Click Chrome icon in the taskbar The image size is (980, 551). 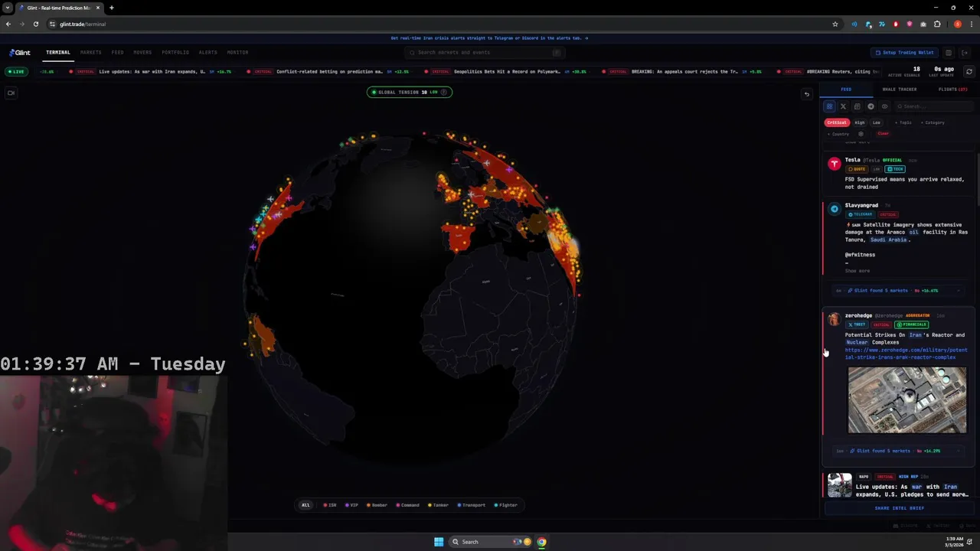541,542
